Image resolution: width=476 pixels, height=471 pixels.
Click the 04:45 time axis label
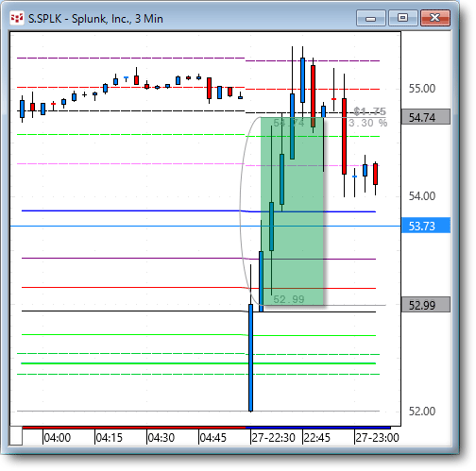[x=212, y=438]
